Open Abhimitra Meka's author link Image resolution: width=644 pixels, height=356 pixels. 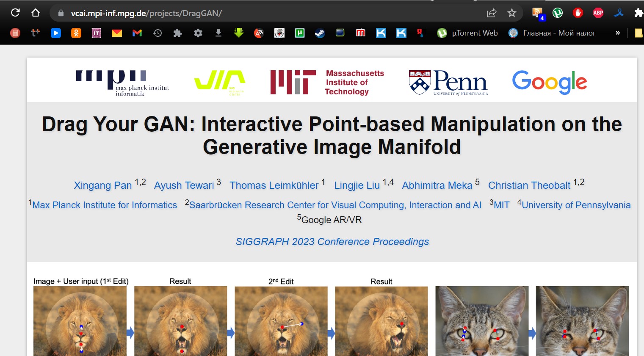pos(437,185)
